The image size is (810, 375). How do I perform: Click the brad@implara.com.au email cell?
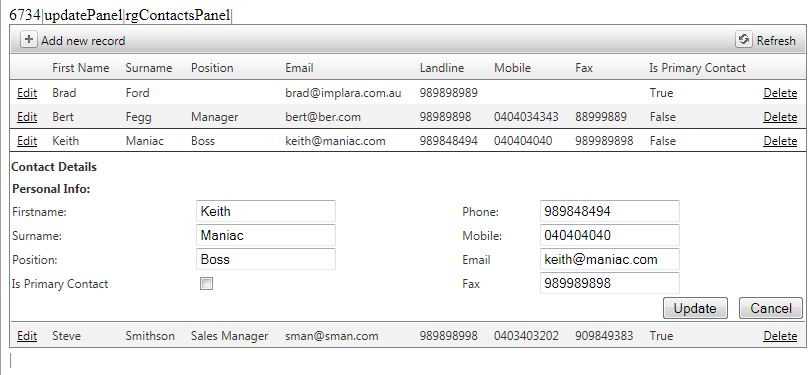(344, 93)
